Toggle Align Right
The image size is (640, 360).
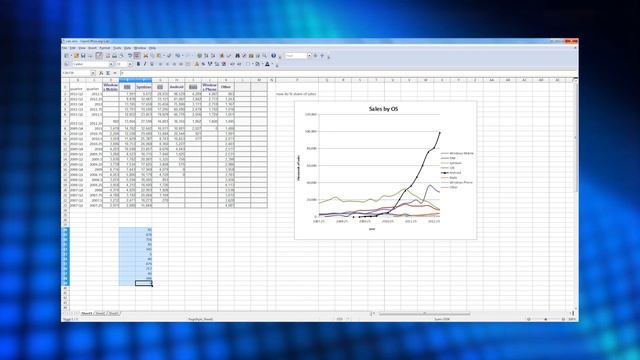tap(174, 64)
